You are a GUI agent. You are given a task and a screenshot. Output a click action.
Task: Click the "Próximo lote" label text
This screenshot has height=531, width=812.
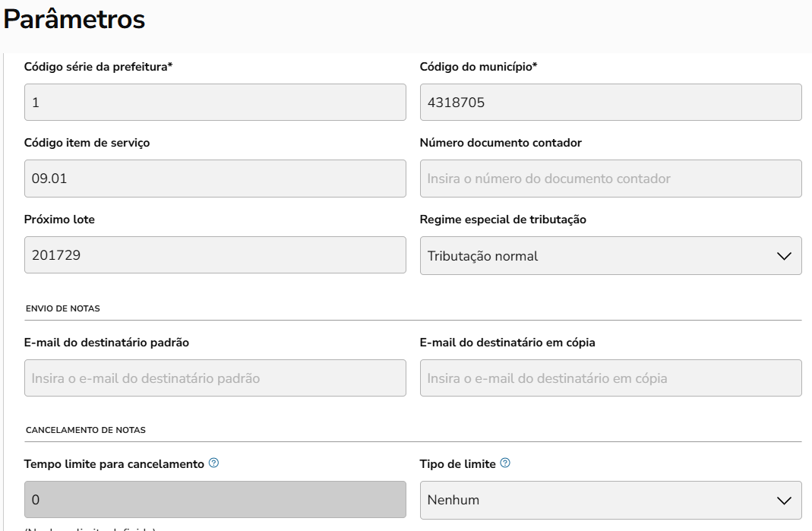point(59,220)
